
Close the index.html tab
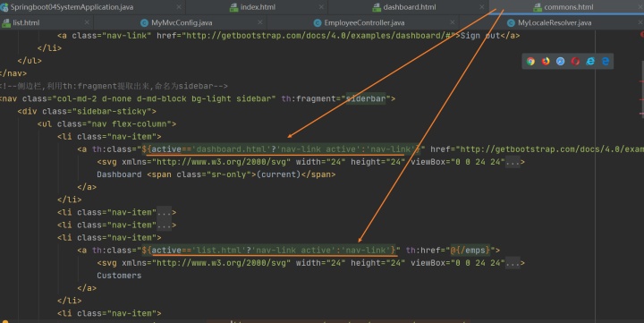321,7
